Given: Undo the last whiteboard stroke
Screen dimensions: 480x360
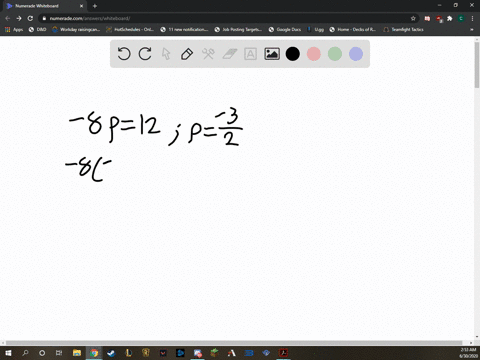Looking at the screenshot, I should click(x=124, y=54).
